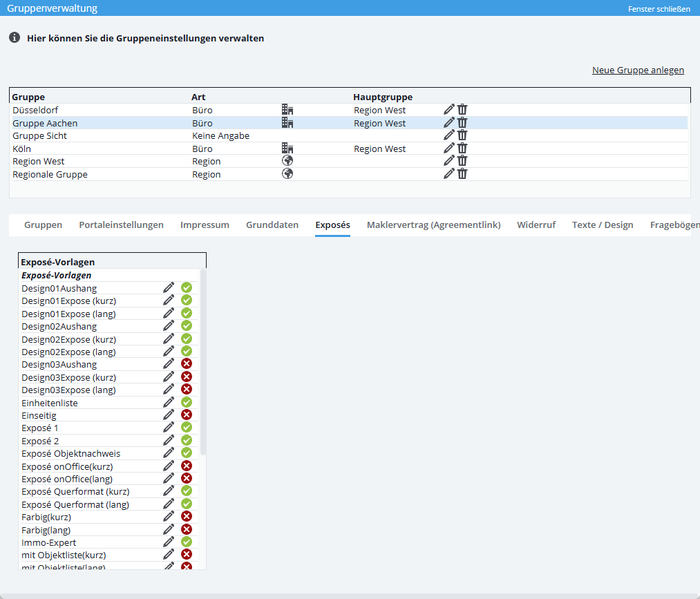700x599 pixels.
Task: Click the globe icon for Regionale Gruppe
Action: point(287,173)
